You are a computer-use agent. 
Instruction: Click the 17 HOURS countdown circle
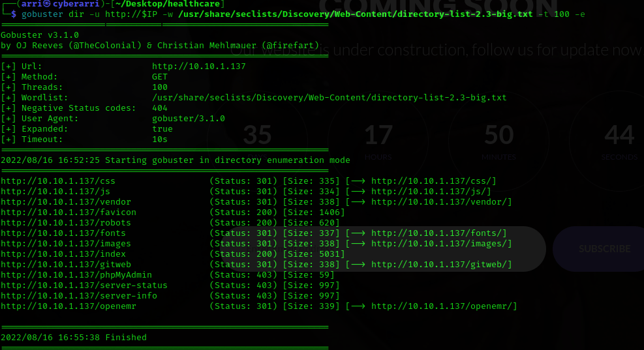pos(378,140)
